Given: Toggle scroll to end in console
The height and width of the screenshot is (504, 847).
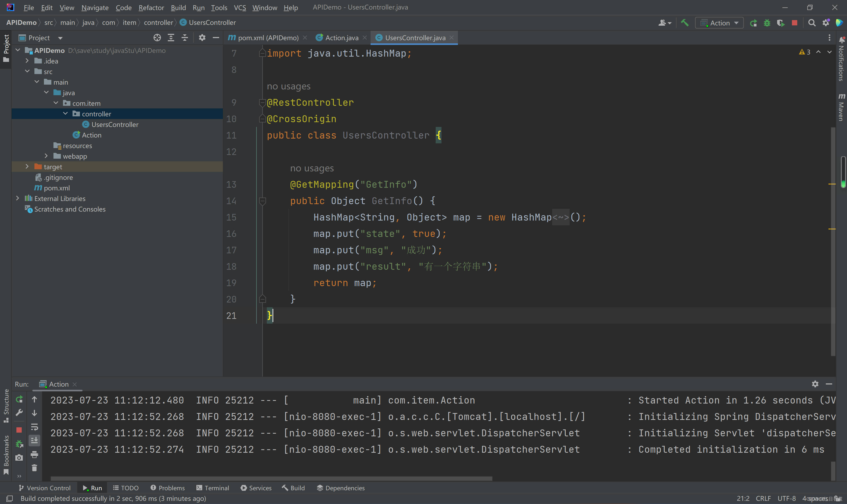Looking at the screenshot, I should point(34,441).
